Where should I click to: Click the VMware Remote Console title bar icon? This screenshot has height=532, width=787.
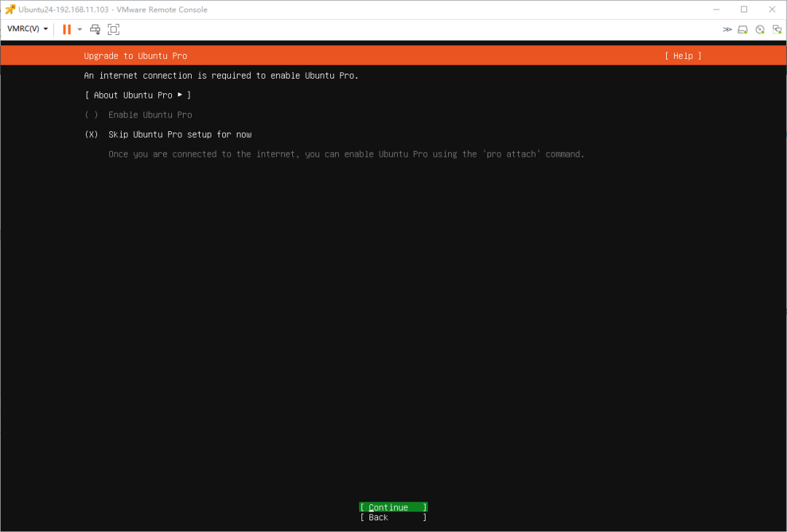point(10,9)
